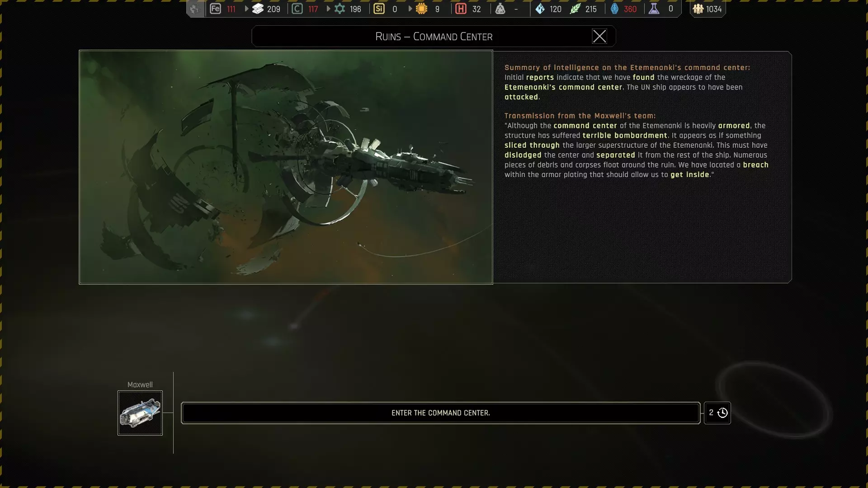The height and width of the screenshot is (488, 868).
Task: Close the Ruins – Command Center window
Action: pos(599,36)
